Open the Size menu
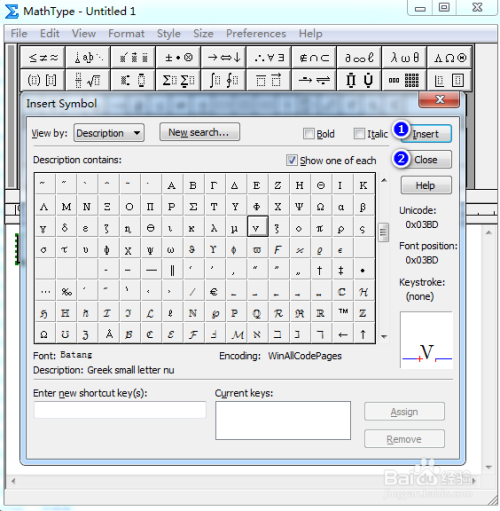Screen dimensions: 500x511 pyautogui.click(x=203, y=34)
